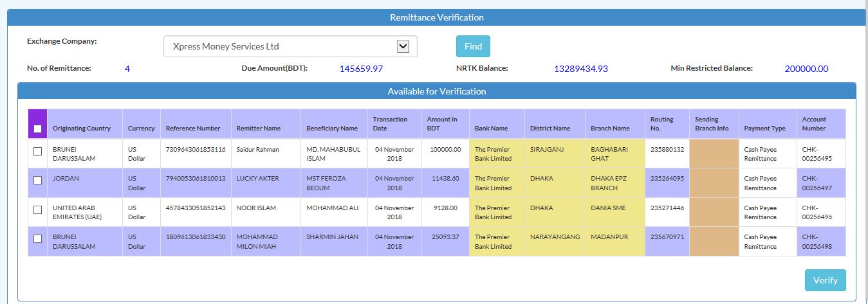
Task: Click Min Restricted Balance value 200000.00
Action: pyautogui.click(x=806, y=69)
